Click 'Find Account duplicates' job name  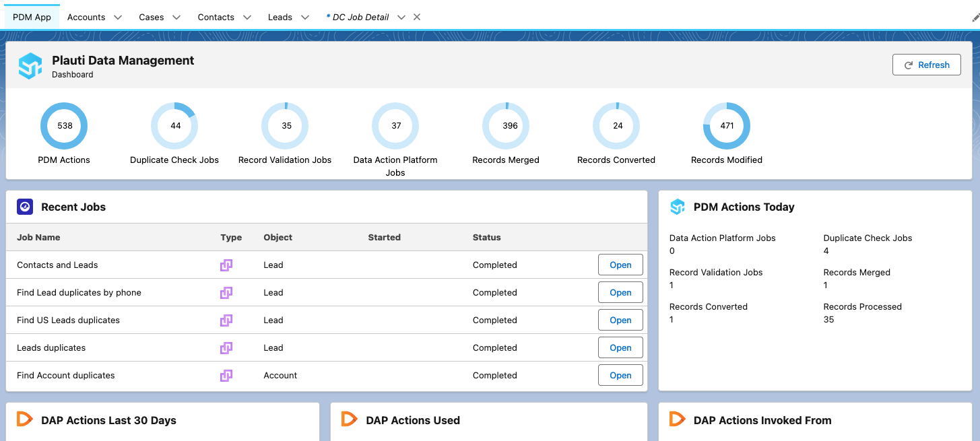click(x=66, y=376)
